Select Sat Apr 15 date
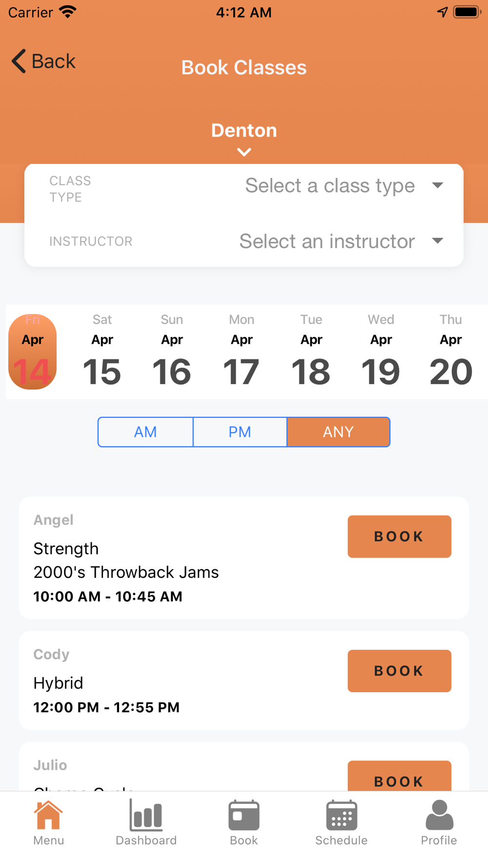 (x=102, y=351)
